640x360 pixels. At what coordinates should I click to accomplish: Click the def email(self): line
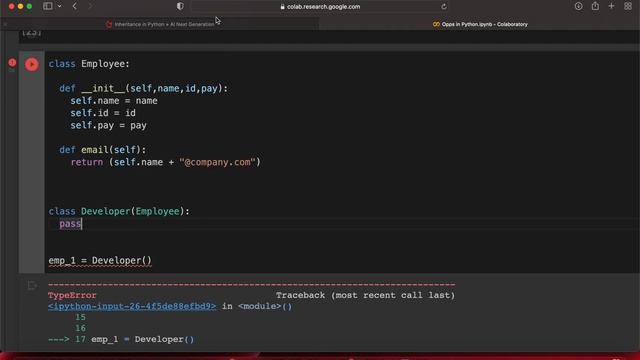point(102,150)
